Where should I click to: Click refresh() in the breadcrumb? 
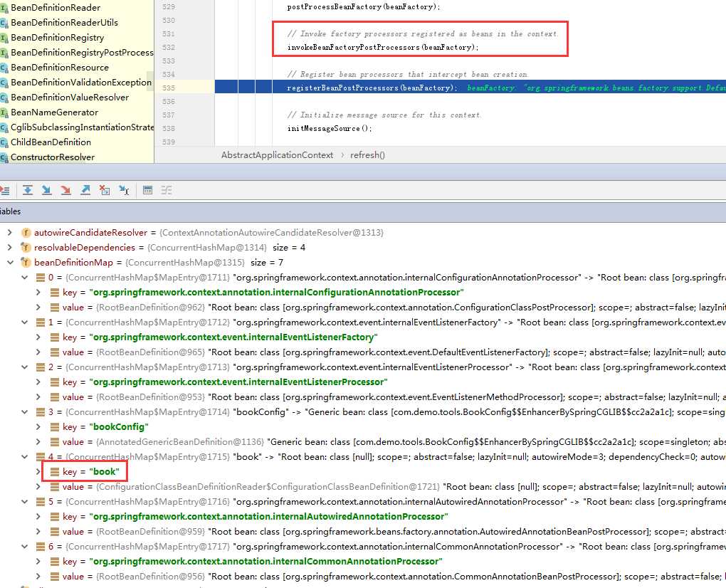pos(368,155)
